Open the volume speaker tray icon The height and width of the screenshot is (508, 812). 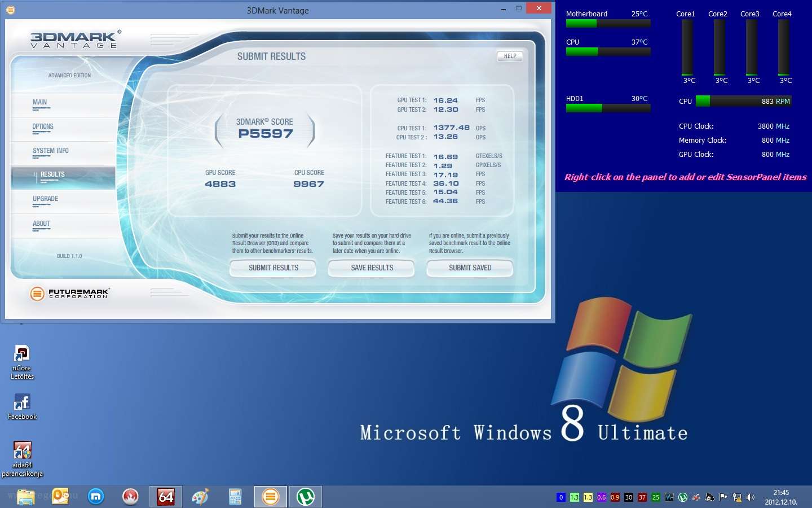point(751,497)
